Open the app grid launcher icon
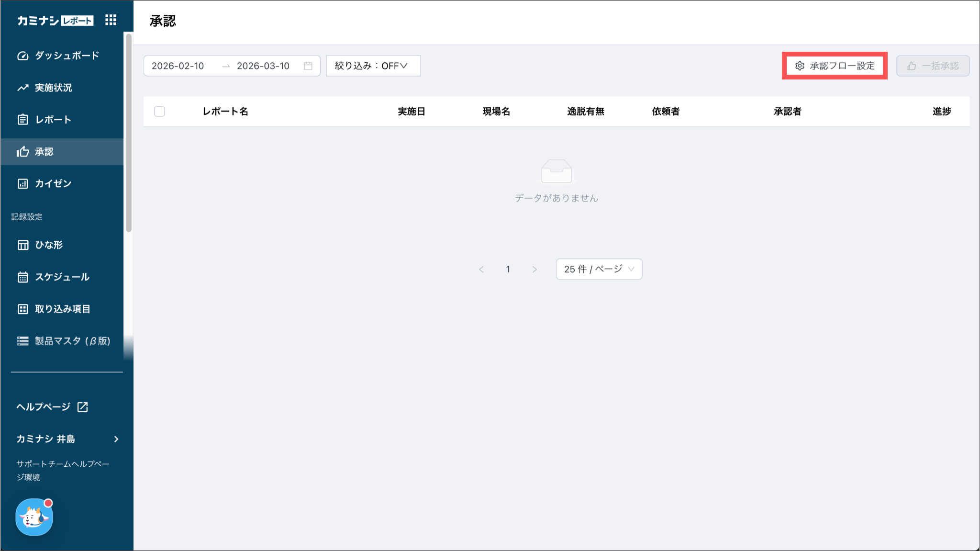The width and height of the screenshot is (980, 551). [x=111, y=20]
